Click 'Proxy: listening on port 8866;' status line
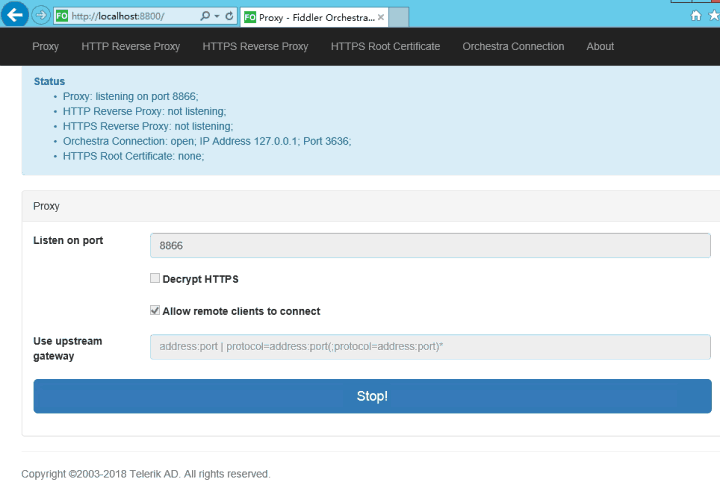The height and width of the screenshot is (482, 720). [x=130, y=96]
